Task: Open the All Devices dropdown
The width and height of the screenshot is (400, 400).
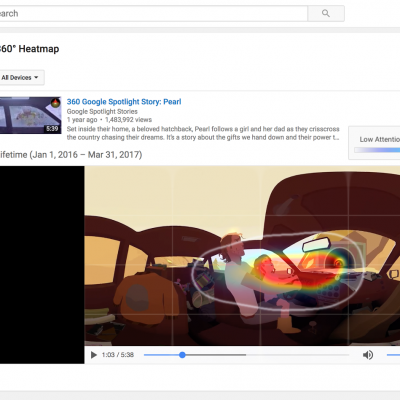Action: pyautogui.click(x=21, y=78)
